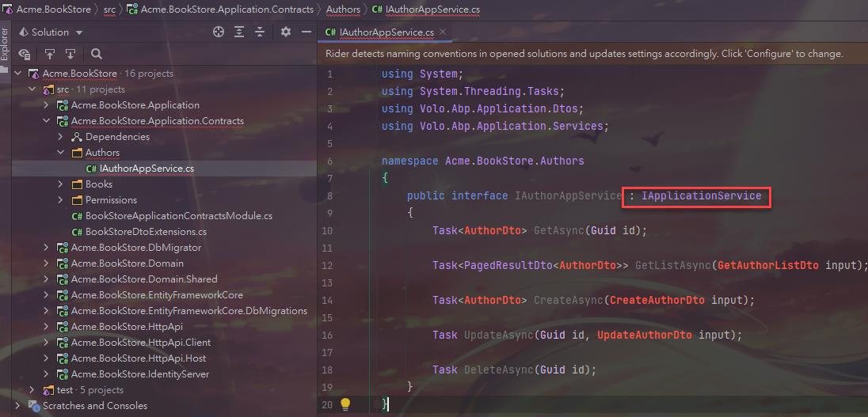Switch to the IAuthorAppService.cs editor tab
The image size is (868, 417).
pyautogui.click(x=386, y=32)
